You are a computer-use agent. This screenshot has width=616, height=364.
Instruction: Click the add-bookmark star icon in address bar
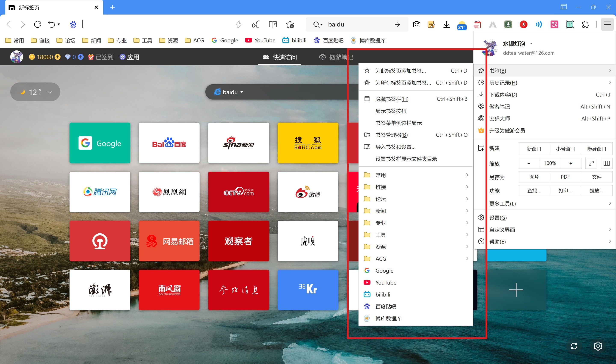coord(290,24)
